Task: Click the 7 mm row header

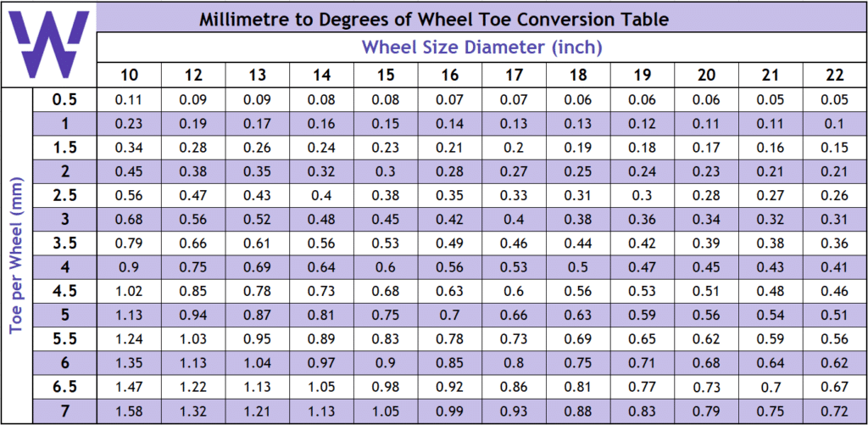Action: pos(64,412)
